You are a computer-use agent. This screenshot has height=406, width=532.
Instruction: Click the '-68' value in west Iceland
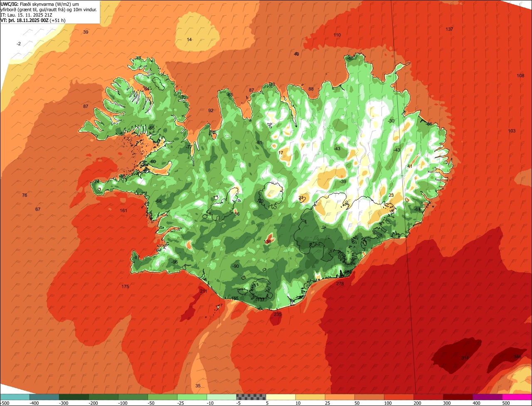tap(158, 201)
